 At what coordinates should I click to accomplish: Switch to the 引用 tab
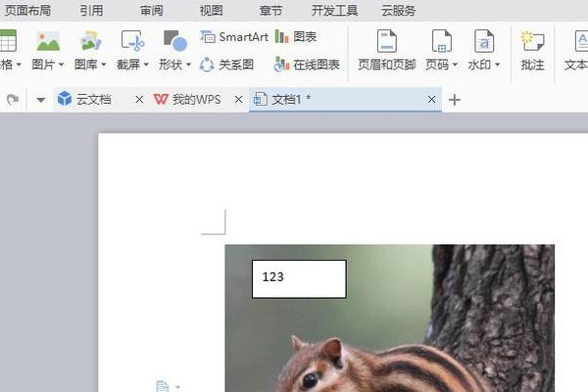tap(91, 11)
